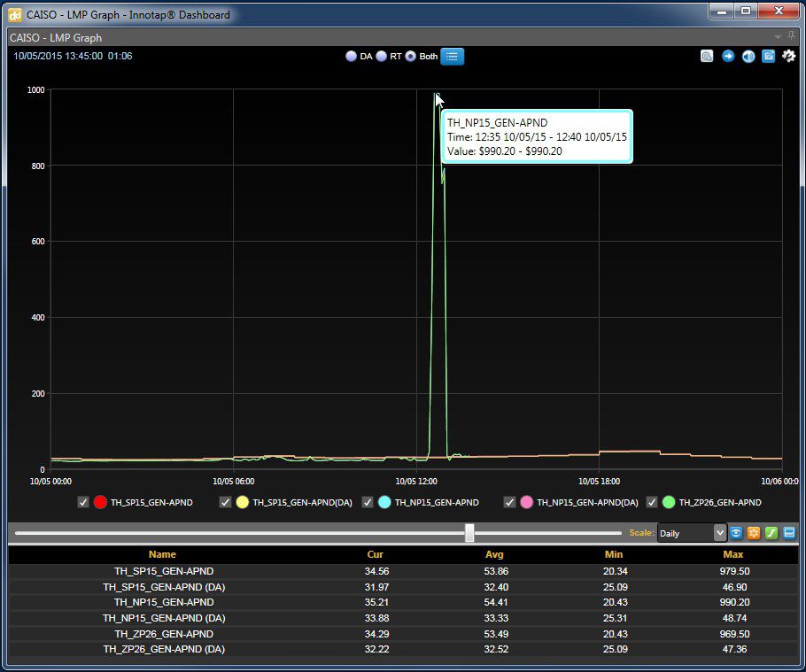The width and height of the screenshot is (806, 672).
Task: Click the red TH_SP15_GEN-APND color swatch
Action: pyautogui.click(x=100, y=503)
